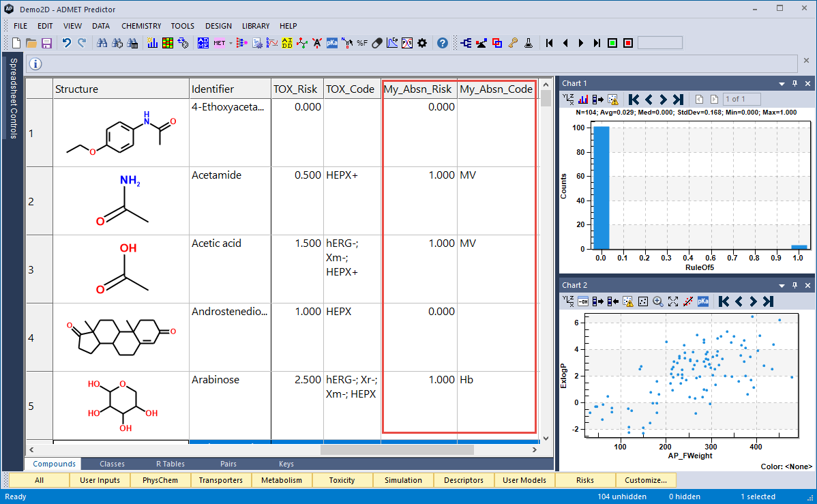Click the PhysChem category button
This screenshot has height=504, width=817.
click(x=160, y=480)
